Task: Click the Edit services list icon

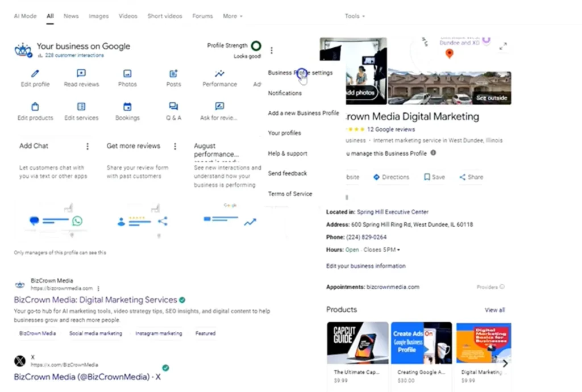Action: coord(81,107)
